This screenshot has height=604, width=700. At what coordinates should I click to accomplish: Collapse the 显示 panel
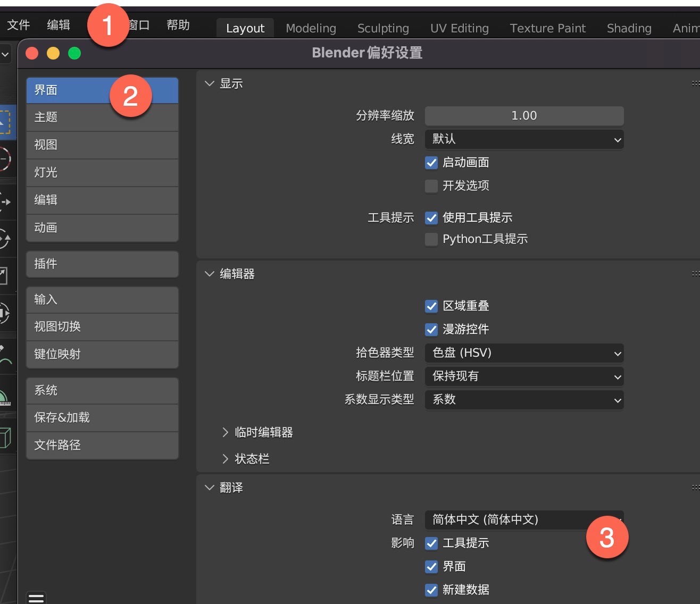(x=210, y=83)
